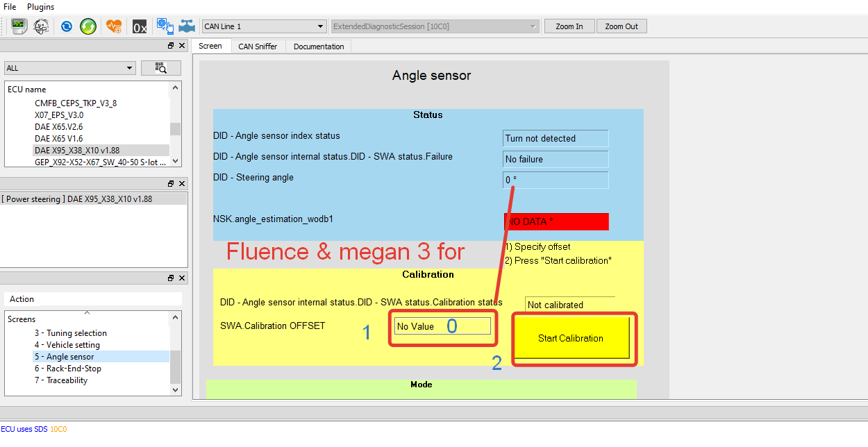Viewport: 868px width, 447px height.
Task: Open the Plugins menu
Action: pyautogui.click(x=40, y=7)
